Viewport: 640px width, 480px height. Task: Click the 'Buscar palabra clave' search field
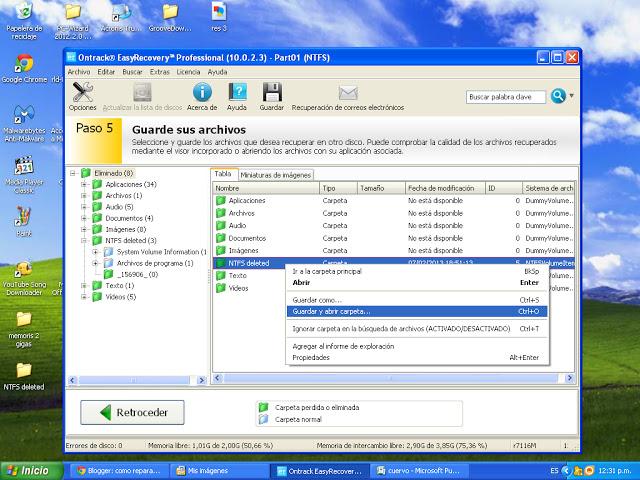click(x=504, y=97)
